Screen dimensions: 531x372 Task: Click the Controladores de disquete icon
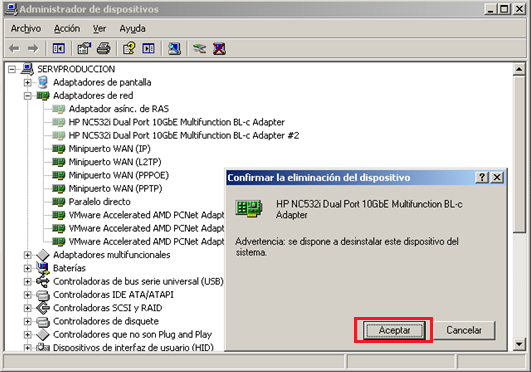pyautogui.click(x=43, y=321)
